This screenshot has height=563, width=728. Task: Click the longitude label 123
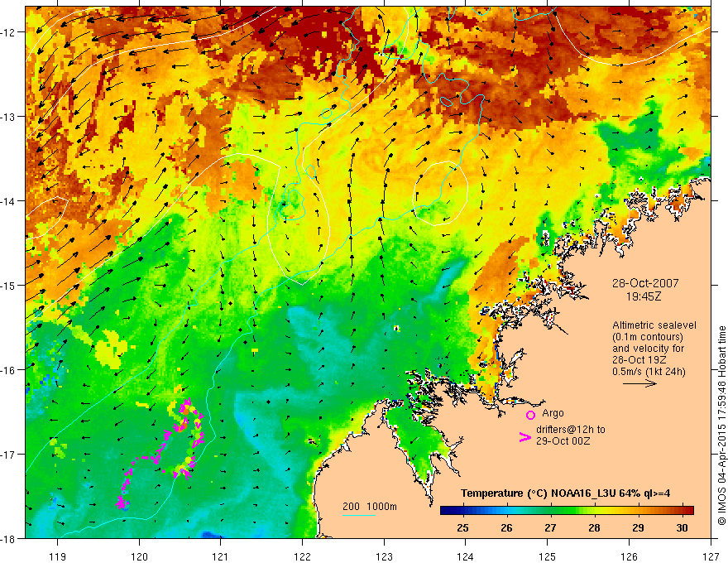(384, 556)
